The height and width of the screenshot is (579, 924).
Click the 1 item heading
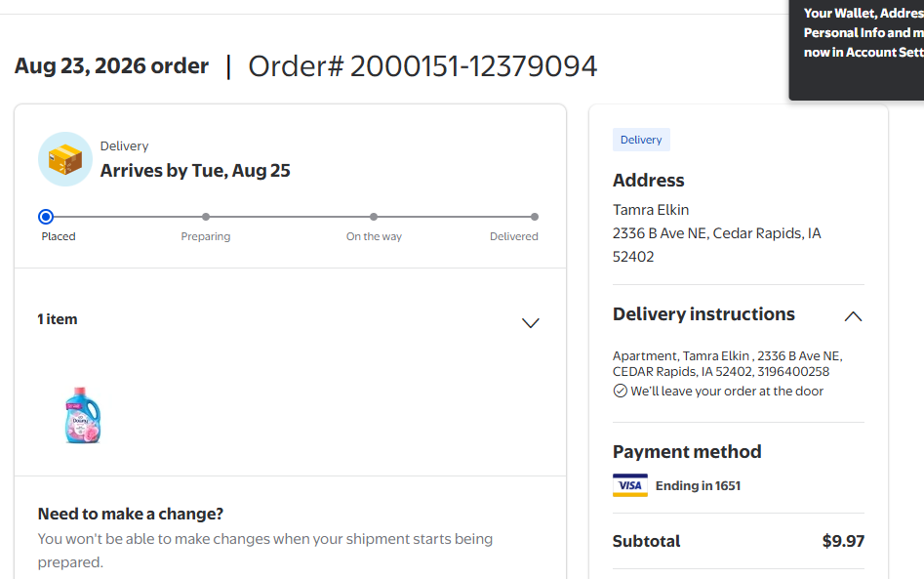click(58, 319)
